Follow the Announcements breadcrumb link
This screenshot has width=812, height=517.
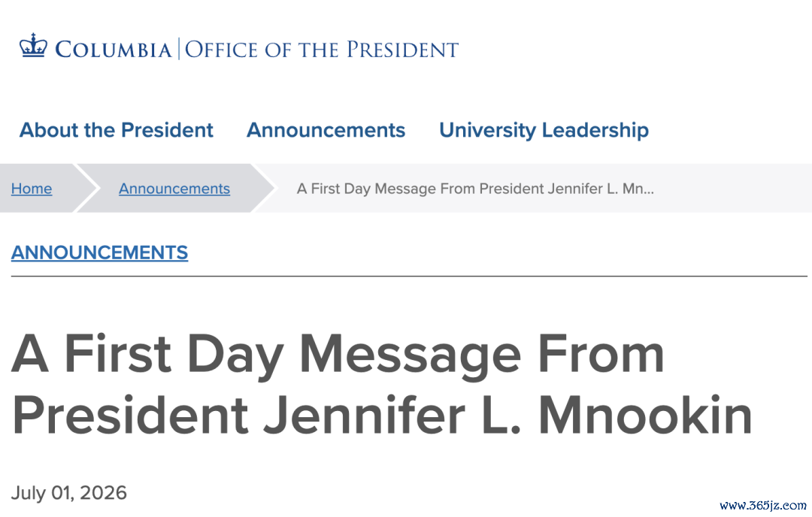point(174,189)
